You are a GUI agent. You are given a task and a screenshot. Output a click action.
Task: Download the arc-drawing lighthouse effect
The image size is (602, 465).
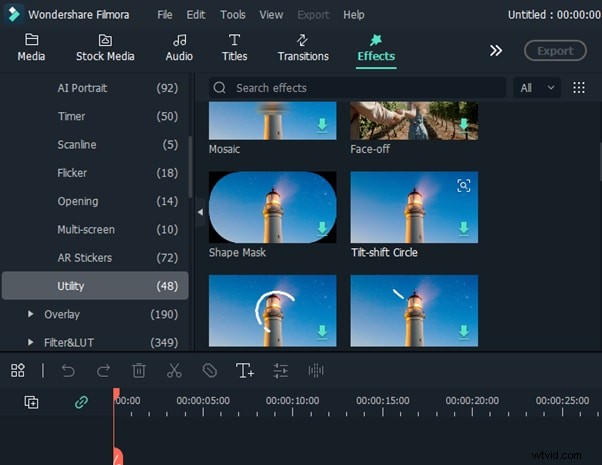(322, 331)
